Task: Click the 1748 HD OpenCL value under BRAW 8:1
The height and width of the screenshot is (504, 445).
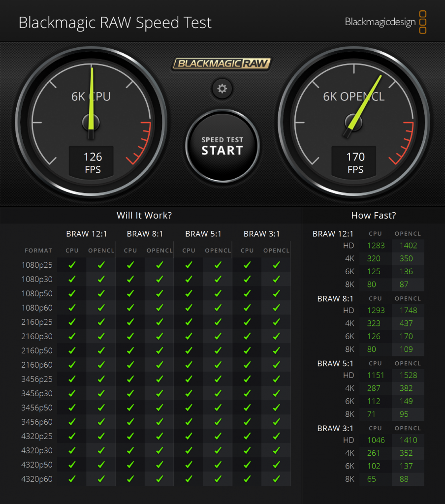Action: 408,311
